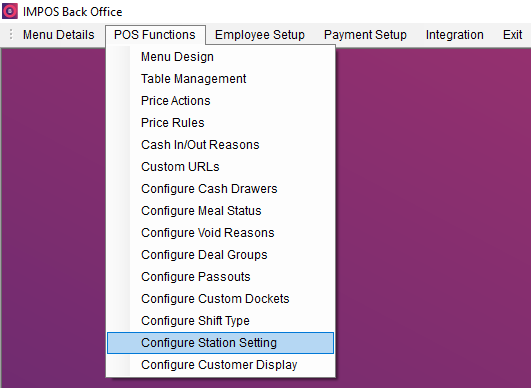This screenshot has height=388, width=531.
Task: Collapse the POS Functions menu
Action: (155, 35)
